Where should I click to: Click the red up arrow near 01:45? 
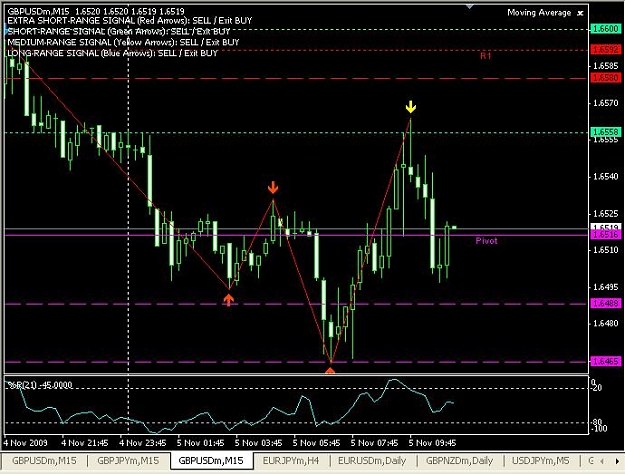pos(228,300)
